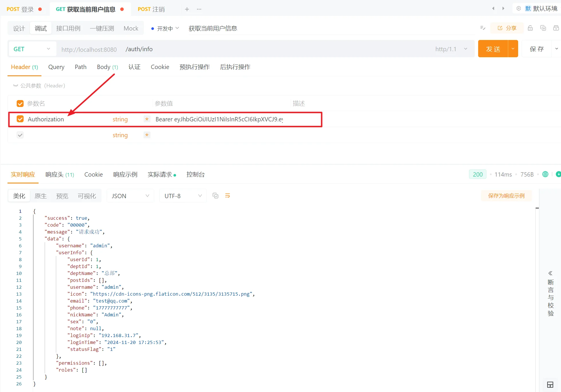
Task: Click 保存为响应示例 button
Action: 506,196
